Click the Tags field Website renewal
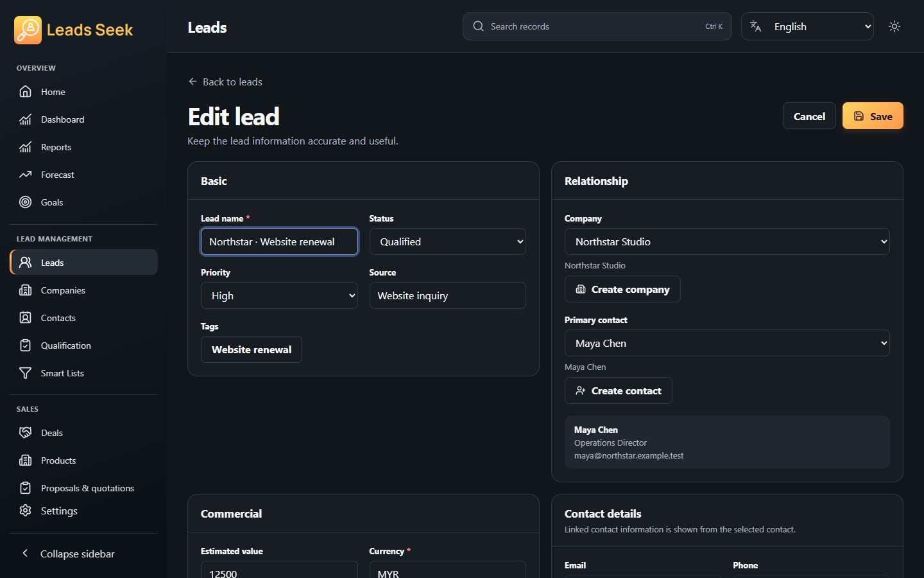 click(x=252, y=349)
